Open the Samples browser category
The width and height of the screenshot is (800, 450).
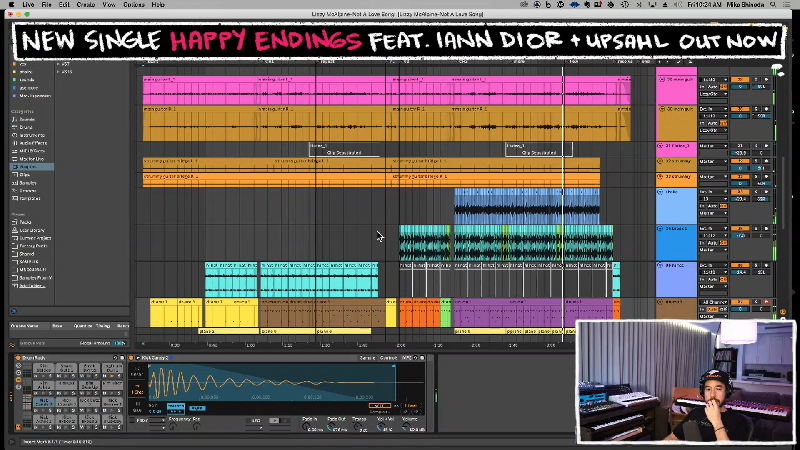click(x=28, y=183)
